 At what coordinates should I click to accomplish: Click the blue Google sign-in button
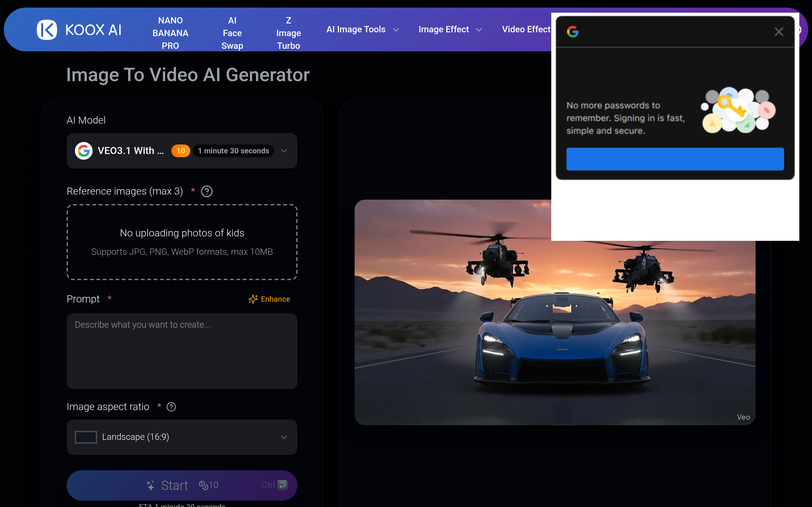pyautogui.click(x=675, y=159)
